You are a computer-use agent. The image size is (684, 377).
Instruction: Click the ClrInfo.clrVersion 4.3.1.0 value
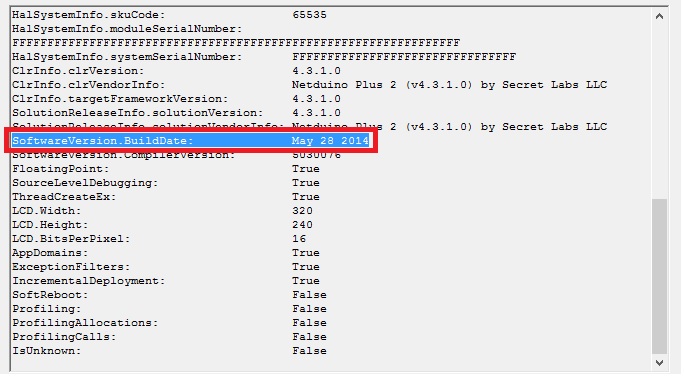tap(316, 71)
